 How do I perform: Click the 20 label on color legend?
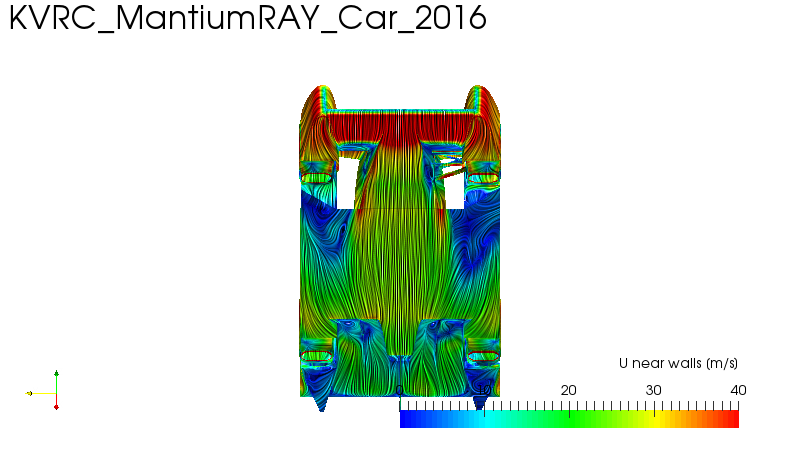click(568, 391)
